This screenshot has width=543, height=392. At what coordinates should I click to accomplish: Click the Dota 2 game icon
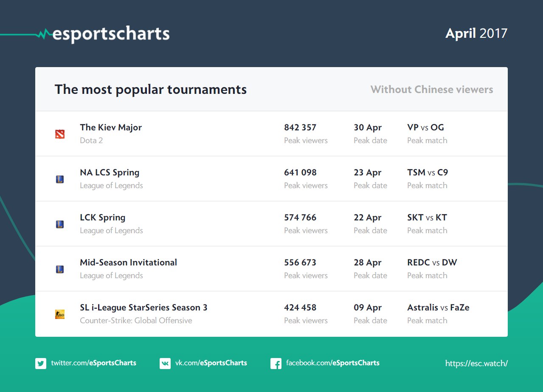(60, 134)
